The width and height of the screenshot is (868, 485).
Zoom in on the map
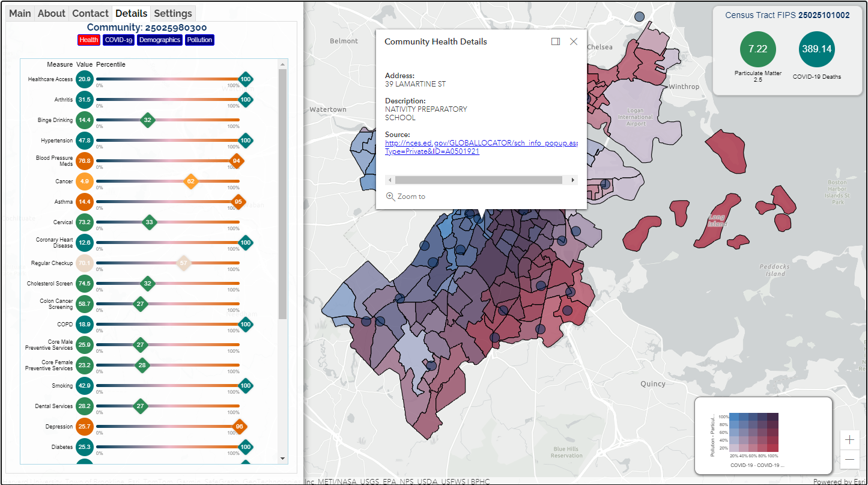click(849, 440)
